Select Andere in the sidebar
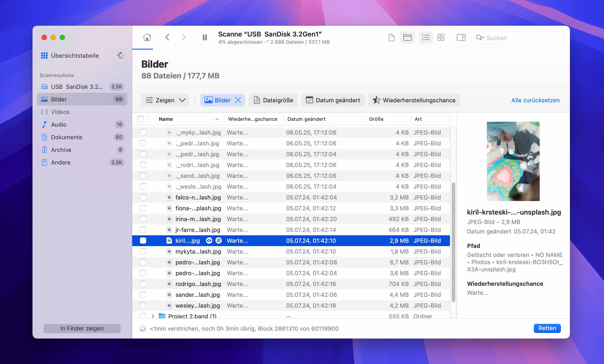This screenshot has height=364, width=604. (x=82, y=163)
